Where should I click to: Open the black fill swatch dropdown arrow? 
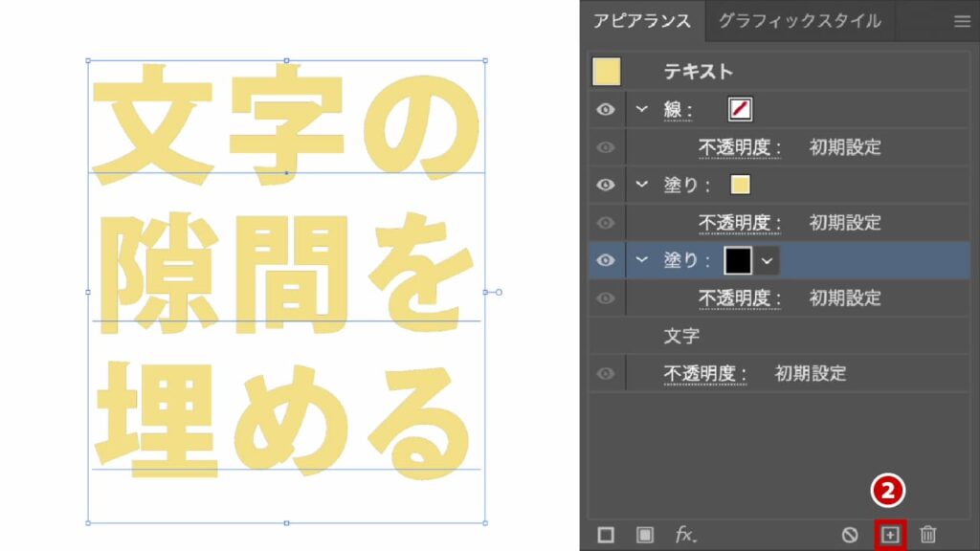[x=767, y=261]
